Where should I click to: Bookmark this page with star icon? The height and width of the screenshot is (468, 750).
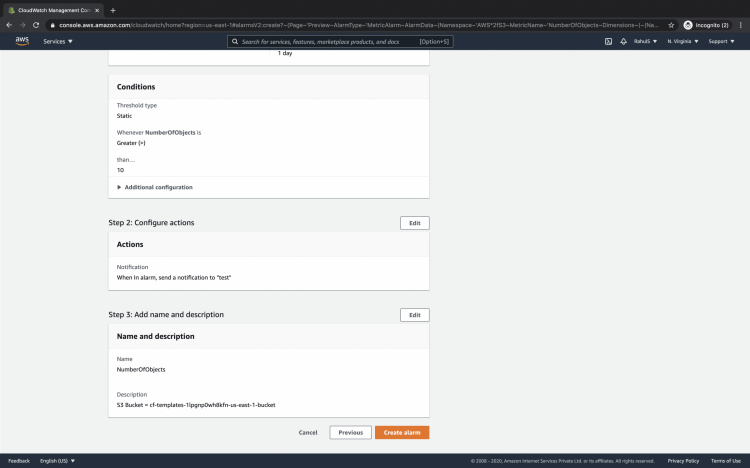pos(671,24)
